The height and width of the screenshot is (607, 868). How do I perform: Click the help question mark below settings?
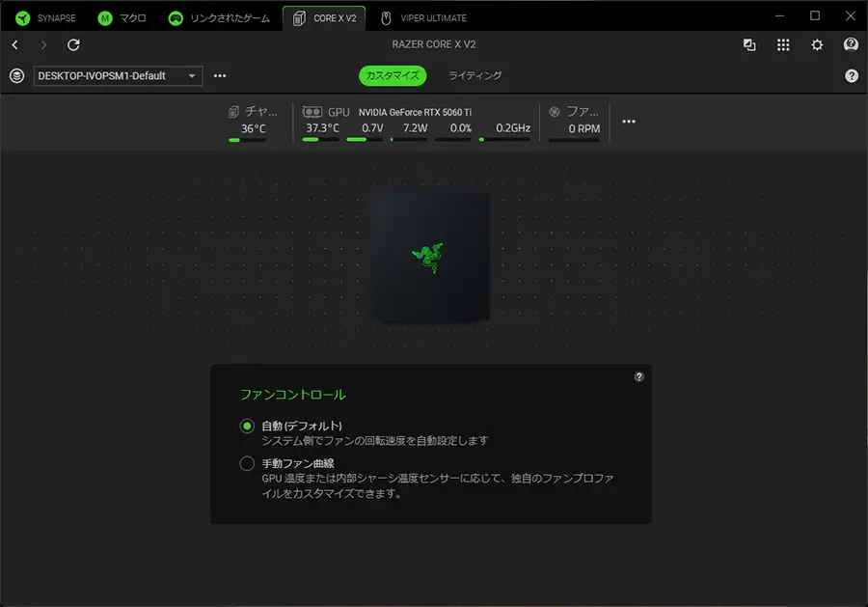(851, 75)
